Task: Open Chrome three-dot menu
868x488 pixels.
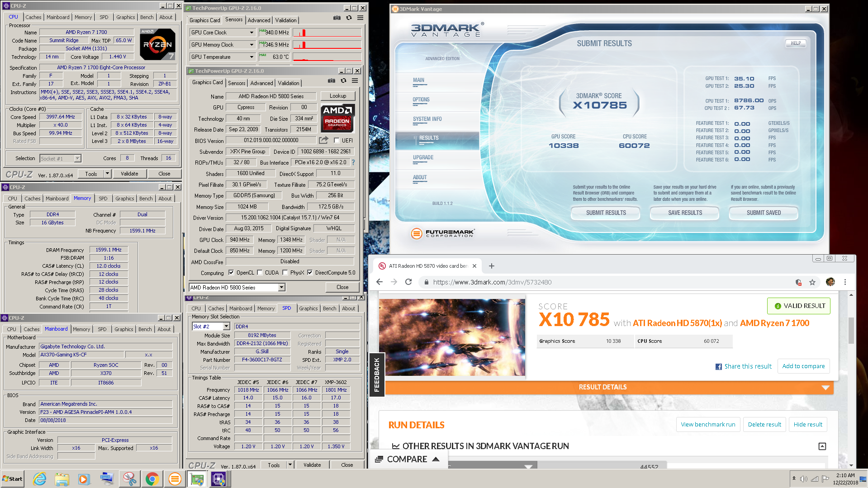Action: point(845,282)
